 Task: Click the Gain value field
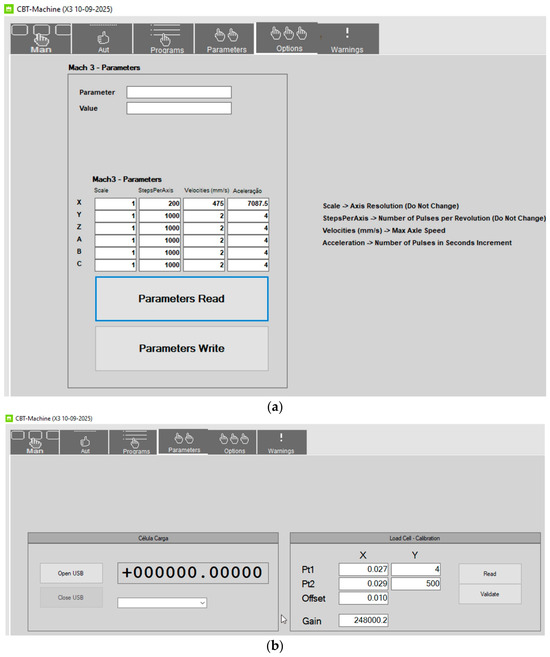pyautogui.click(x=363, y=620)
